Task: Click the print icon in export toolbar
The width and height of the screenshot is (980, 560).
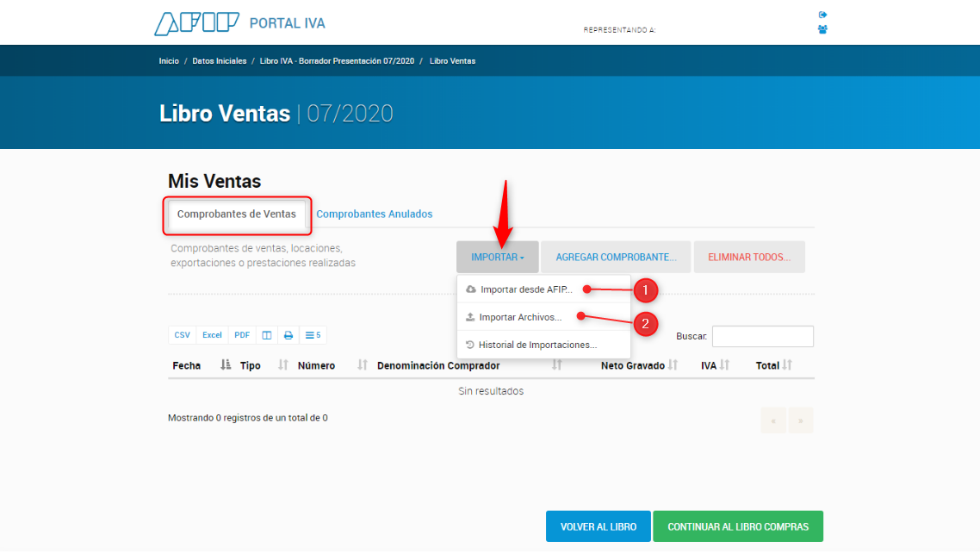Action: tap(288, 335)
